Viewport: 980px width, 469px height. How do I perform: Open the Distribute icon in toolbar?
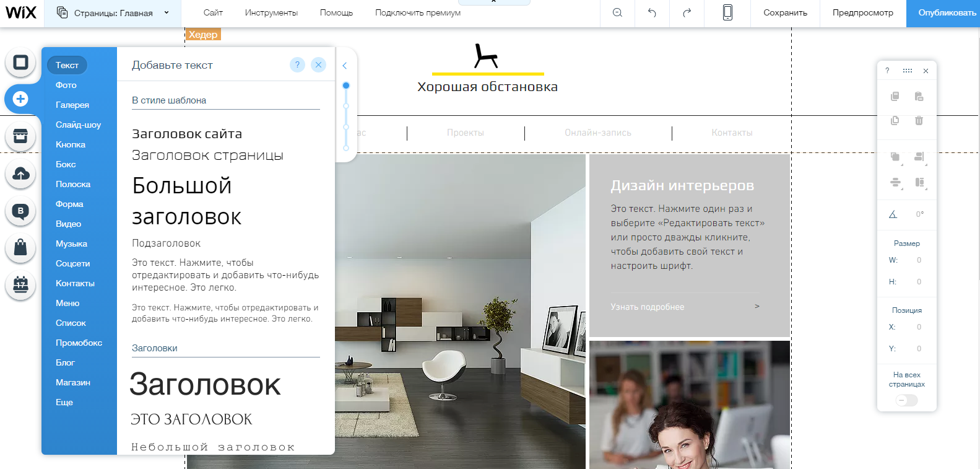895,182
